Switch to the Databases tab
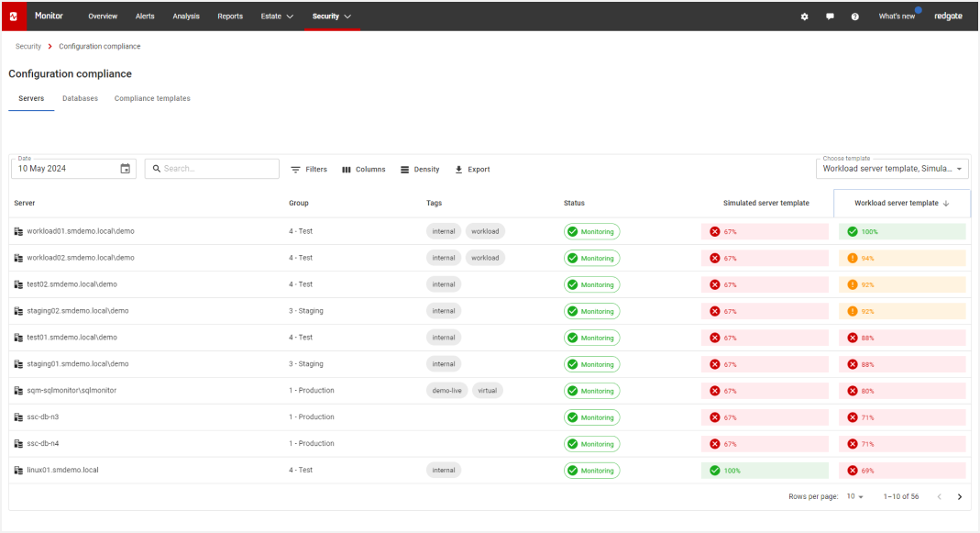This screenshot has height=533, width=980. tap(80, 98)
